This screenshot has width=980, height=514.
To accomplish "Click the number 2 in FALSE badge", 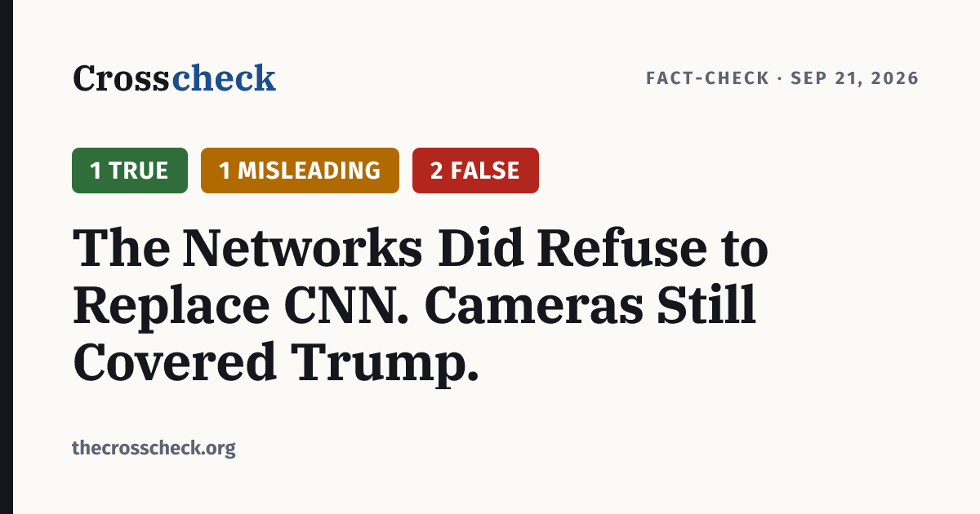I will click(x=437, y=171).
